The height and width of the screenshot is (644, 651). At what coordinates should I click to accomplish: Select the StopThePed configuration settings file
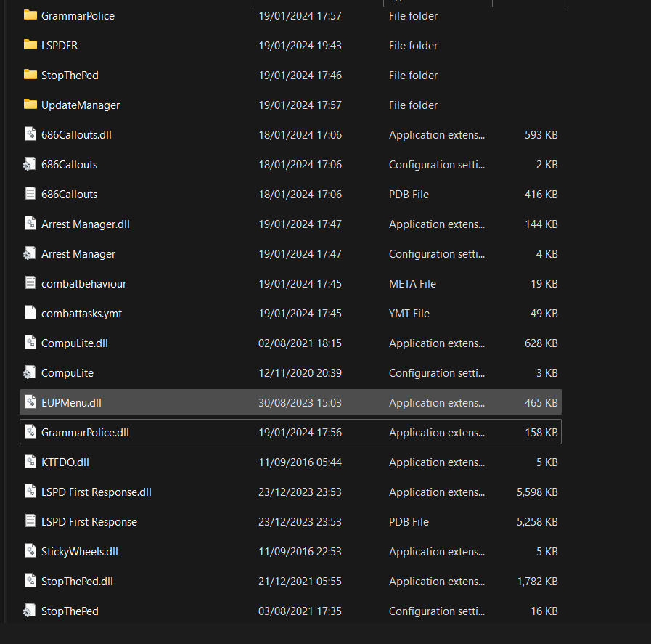point(70,611)
